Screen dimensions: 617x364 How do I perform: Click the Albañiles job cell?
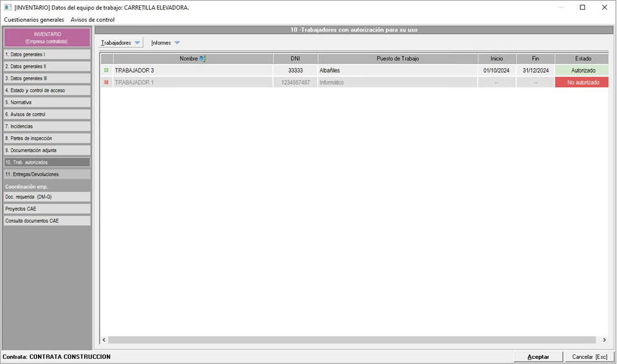[397, 71]
